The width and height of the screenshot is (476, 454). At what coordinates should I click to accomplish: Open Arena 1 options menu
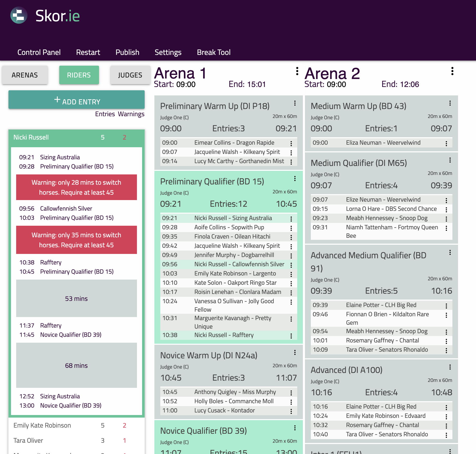tap(297, 71)
